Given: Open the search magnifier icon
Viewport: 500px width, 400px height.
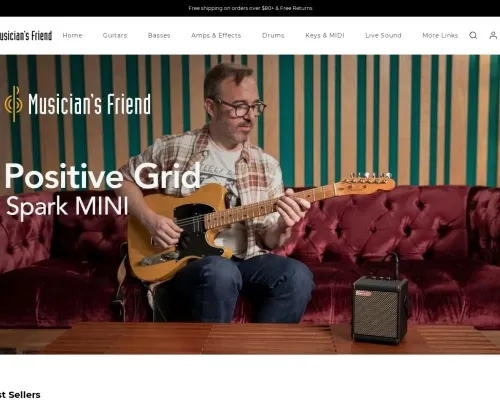Looking at the screenshot, I should tap(473, 35).
